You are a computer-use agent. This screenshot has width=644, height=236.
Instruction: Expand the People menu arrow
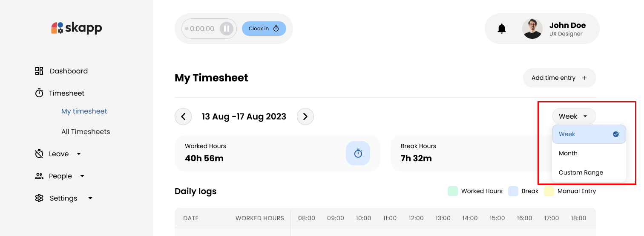point(82,176)
